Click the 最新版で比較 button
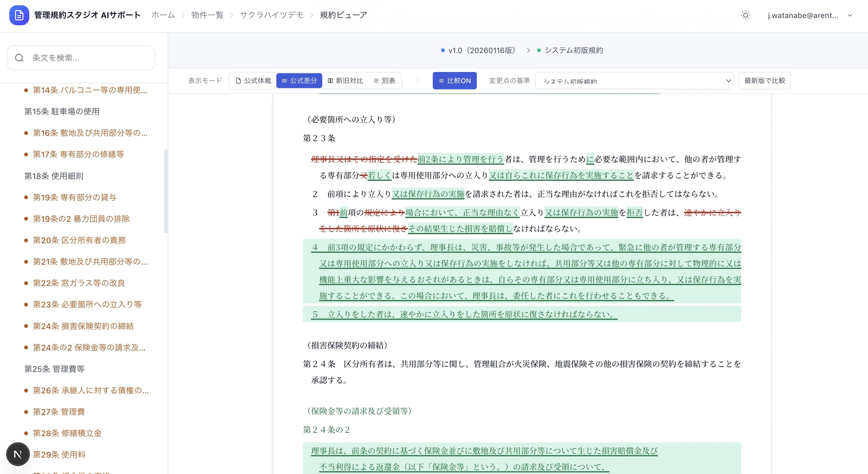The height and width of the screenshot is (474, 868). (765, 80)
